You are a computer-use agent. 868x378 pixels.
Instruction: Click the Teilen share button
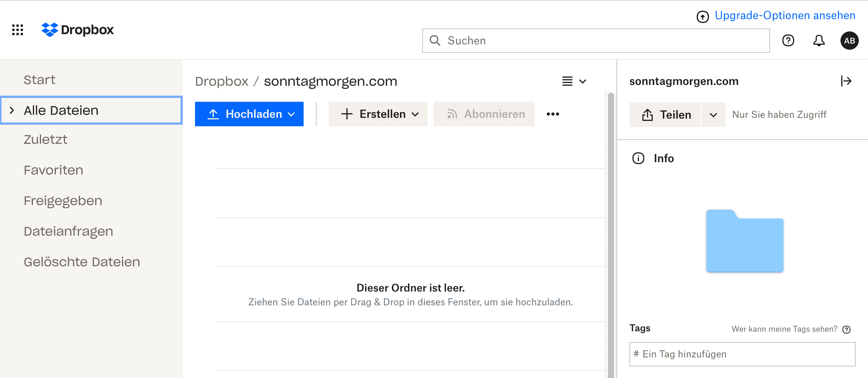(665, 115)
